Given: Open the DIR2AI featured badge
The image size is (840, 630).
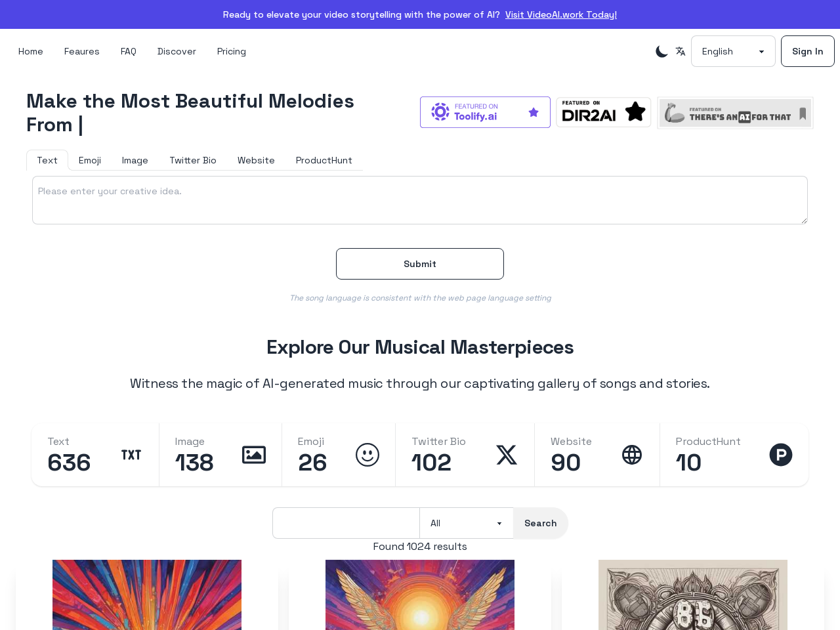Looking at the screenshot, I should (603, 112).
